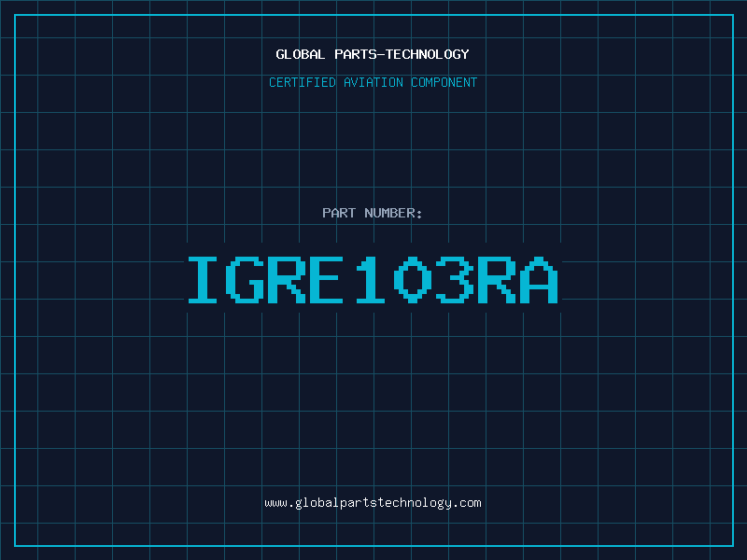This screenshot has width=747, height=560.
Task: Click the GLOBAL PARTS-TECHNOLOGY company heading
Action: (373, 54)
